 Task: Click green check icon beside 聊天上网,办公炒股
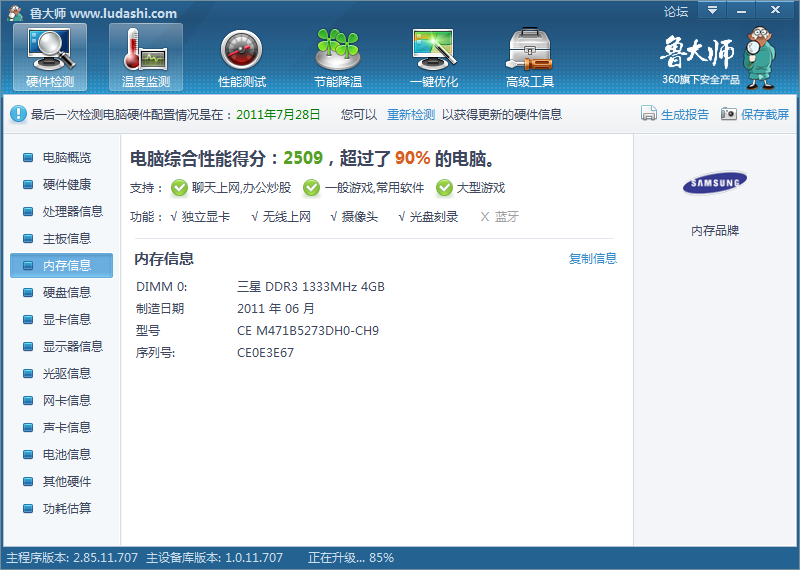point(179,188)
